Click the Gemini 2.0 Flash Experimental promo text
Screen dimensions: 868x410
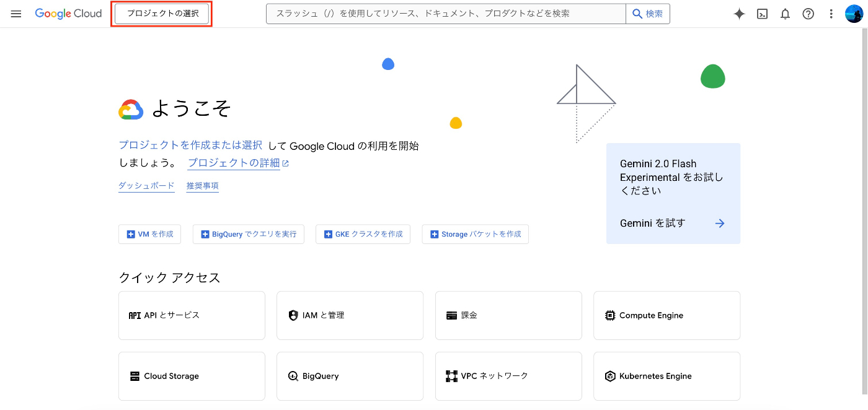click(x=671, y=177)
